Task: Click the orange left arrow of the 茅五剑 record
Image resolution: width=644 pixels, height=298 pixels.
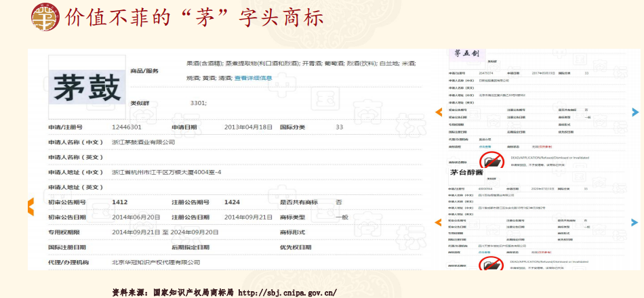Action: click(x=439, y=112)
